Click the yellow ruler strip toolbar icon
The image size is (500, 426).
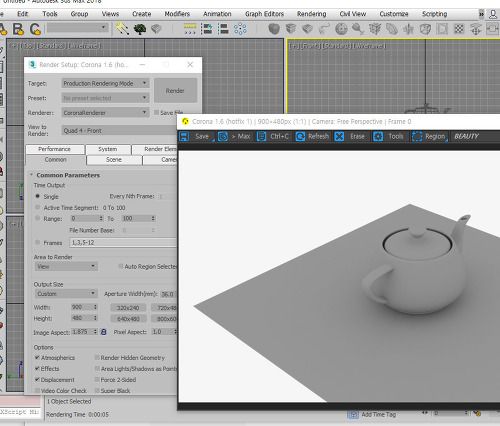tap(190, 29)
